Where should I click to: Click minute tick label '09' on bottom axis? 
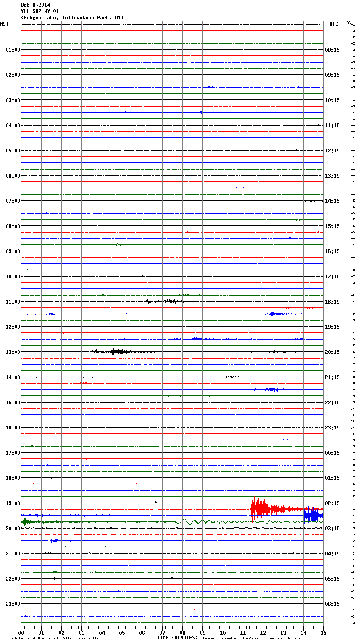[x=202, y=632]
